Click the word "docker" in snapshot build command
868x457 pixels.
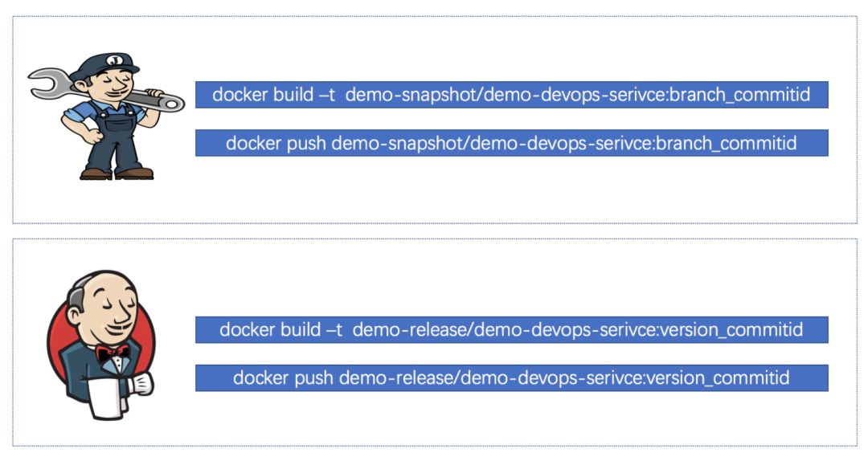pos(238,95)
